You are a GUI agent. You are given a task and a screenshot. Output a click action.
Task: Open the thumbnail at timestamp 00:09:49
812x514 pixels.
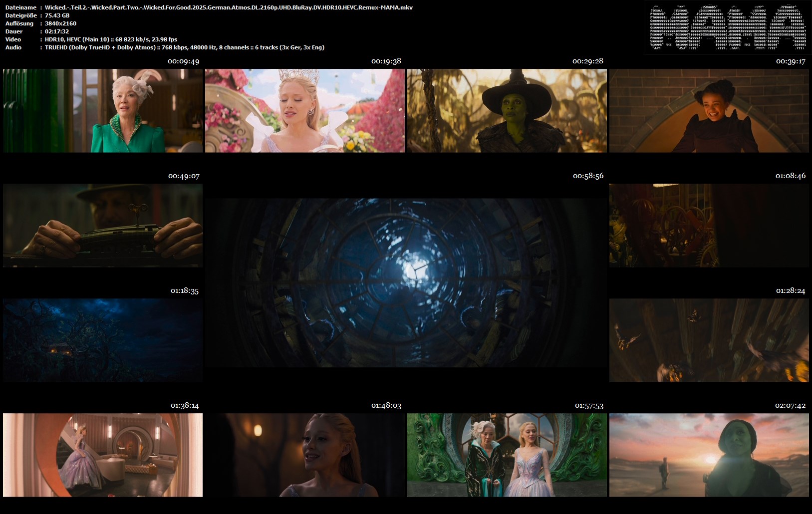coord(103,111)
